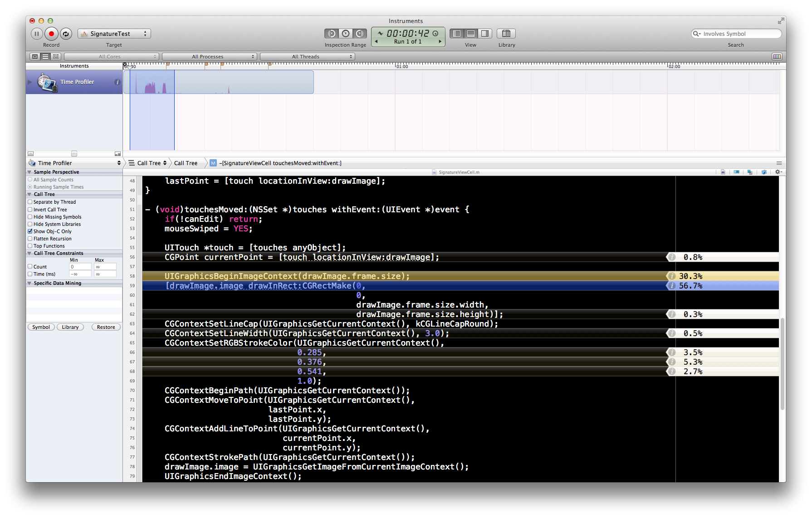
Task: Click info icon next to 30.3% row
Action: pos(672,276)
